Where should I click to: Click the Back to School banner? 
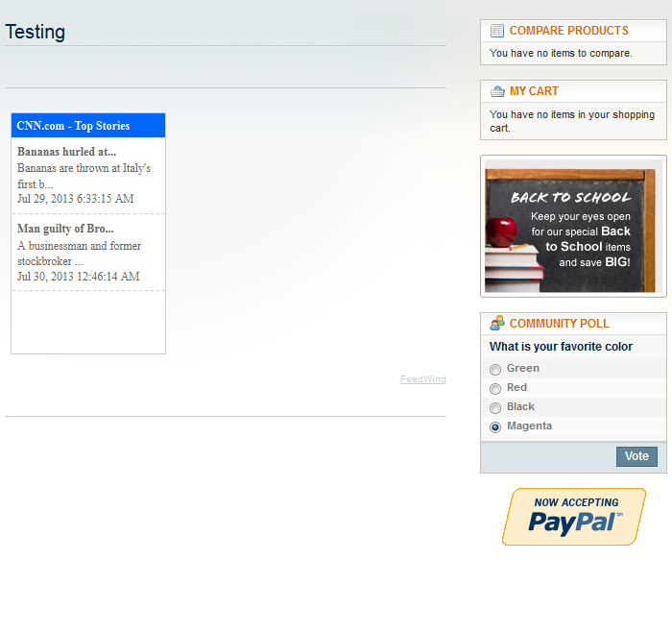[573, 227]
